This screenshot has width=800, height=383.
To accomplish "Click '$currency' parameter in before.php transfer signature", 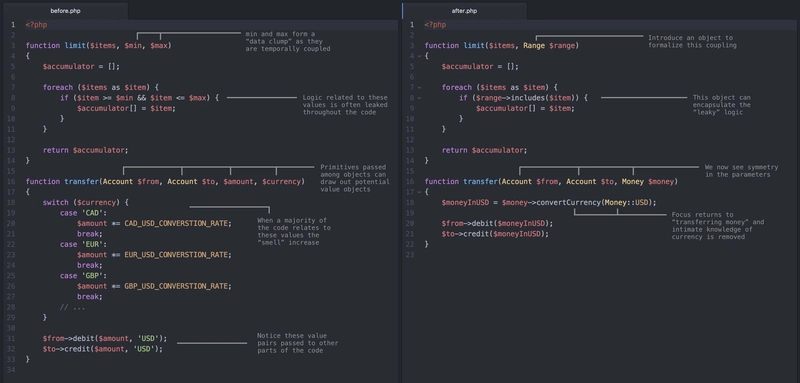I will tap(282, 182).
